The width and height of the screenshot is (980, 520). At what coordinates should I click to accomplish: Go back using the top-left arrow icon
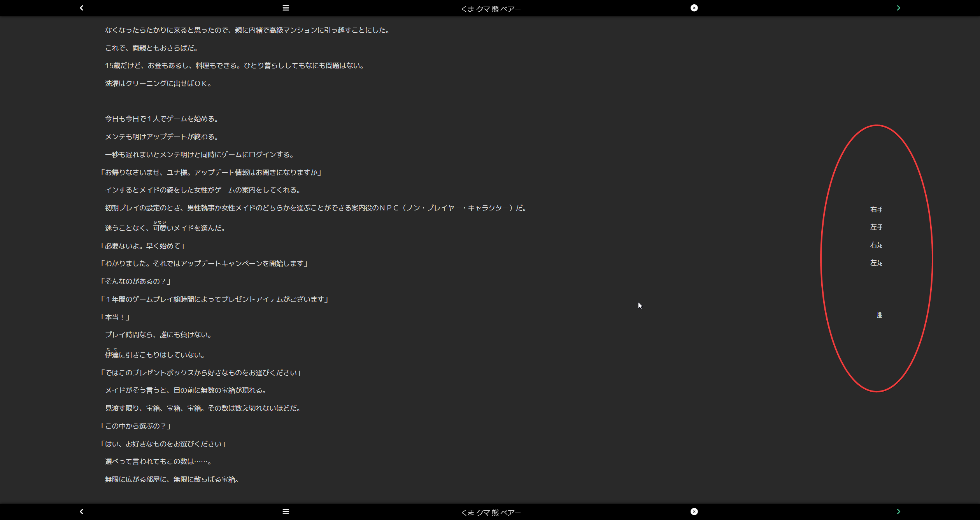81,8
